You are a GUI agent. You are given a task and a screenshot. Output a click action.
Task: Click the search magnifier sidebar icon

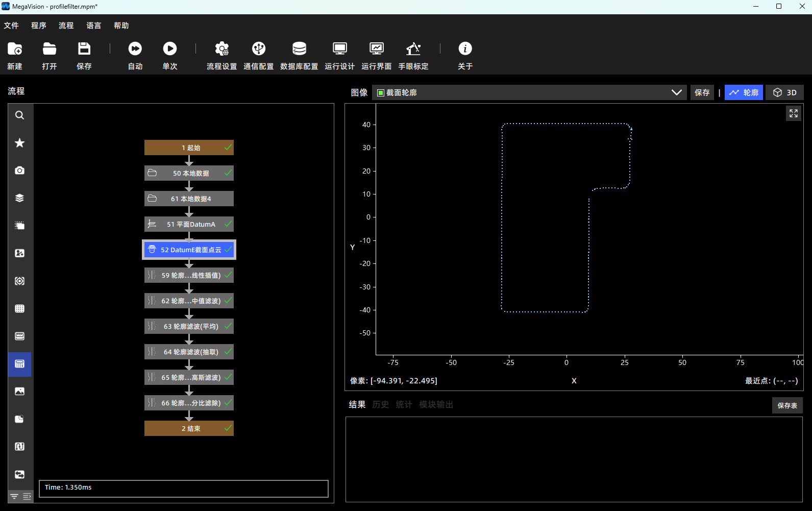tap(20, 115)
